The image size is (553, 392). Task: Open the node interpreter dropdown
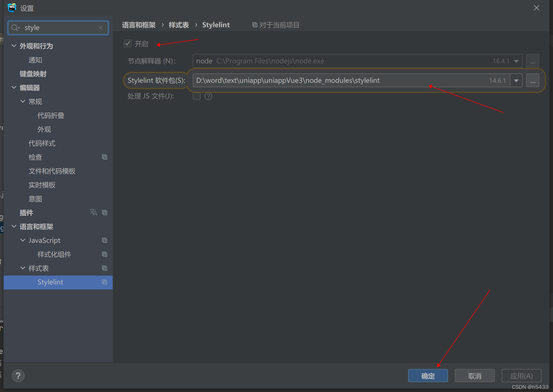click(516, 61)
